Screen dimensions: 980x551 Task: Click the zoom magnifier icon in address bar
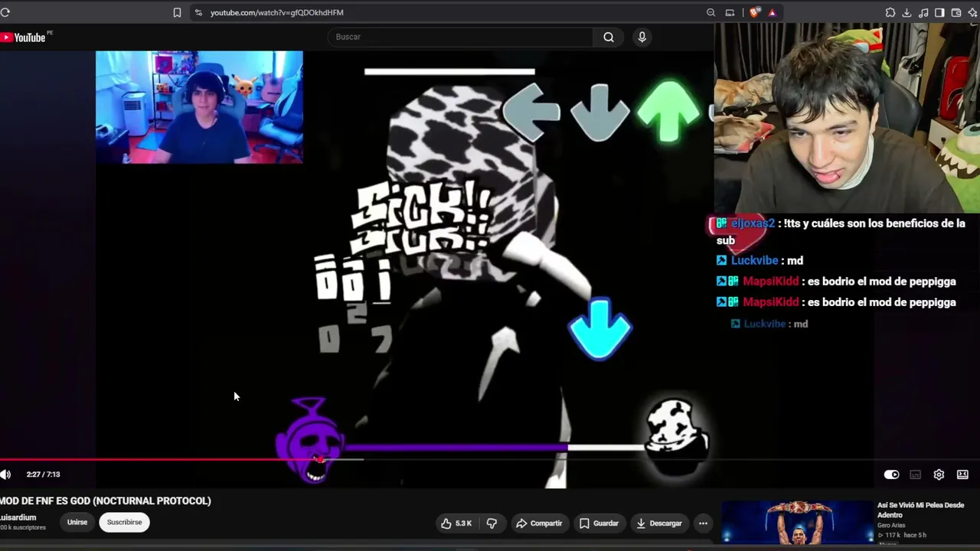tap(710, 12)
